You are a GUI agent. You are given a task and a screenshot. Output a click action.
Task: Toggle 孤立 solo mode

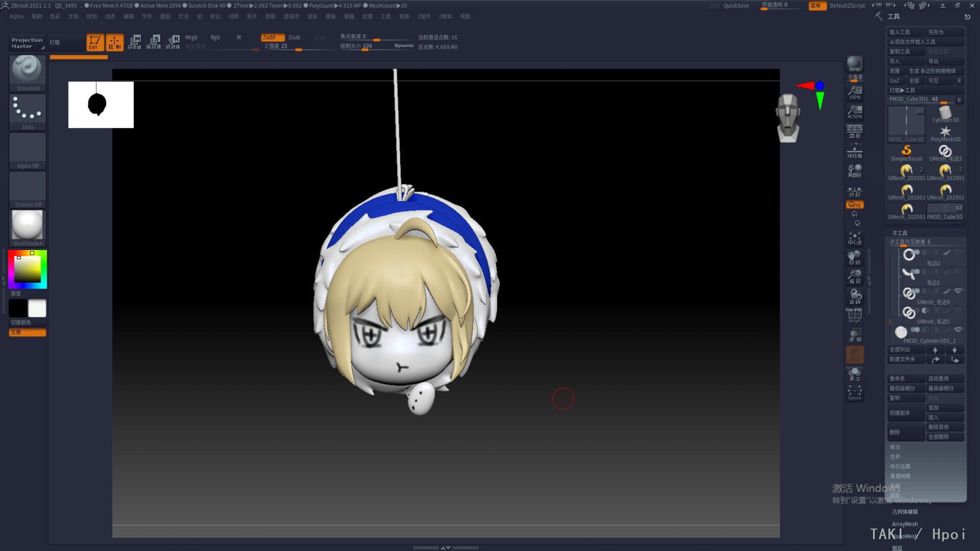[x=855, y=374]
